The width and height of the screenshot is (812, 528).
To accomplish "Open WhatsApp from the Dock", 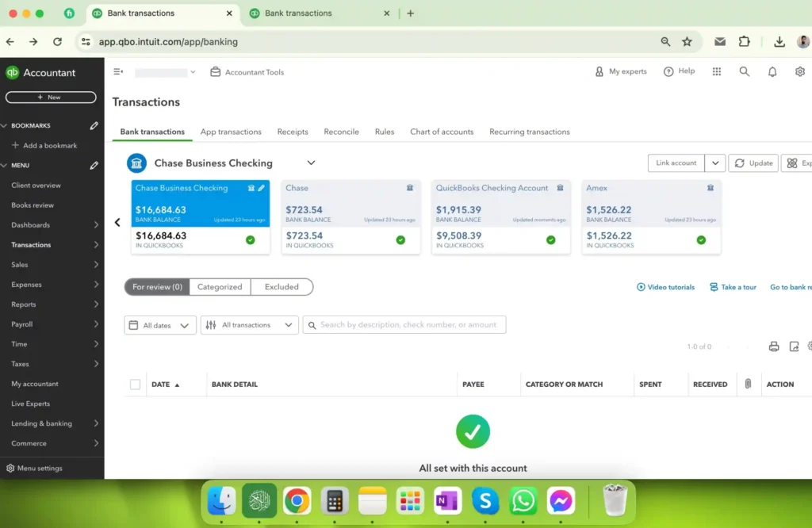I will click(523, 500).
